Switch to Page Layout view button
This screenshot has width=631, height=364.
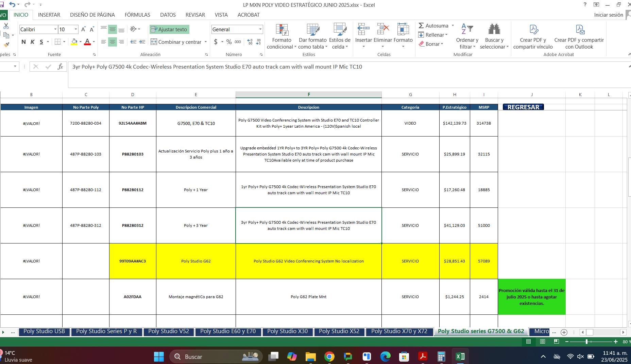[543, 342]
